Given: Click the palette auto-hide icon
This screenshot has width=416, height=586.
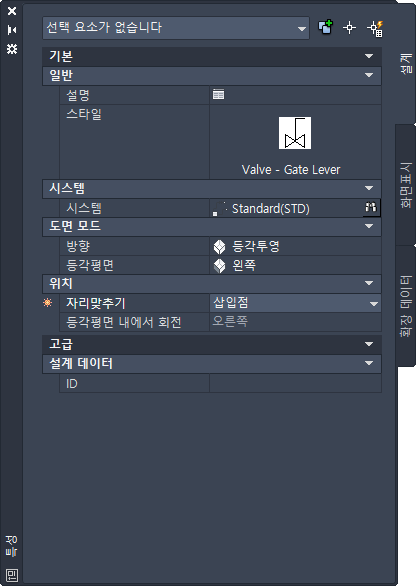Looking at the screenshot, I should click(12, 30).
